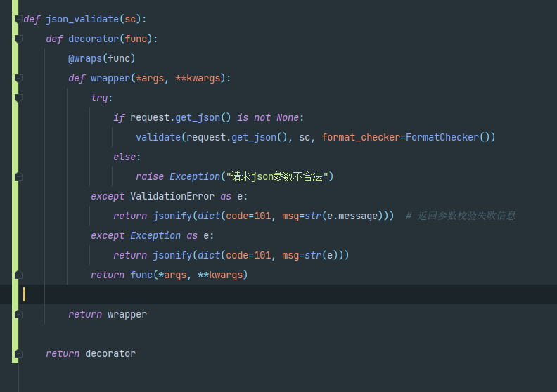This screenshot has height=392, width=557.
Task: Click the raise keyword
Action: tap(150, 176)
